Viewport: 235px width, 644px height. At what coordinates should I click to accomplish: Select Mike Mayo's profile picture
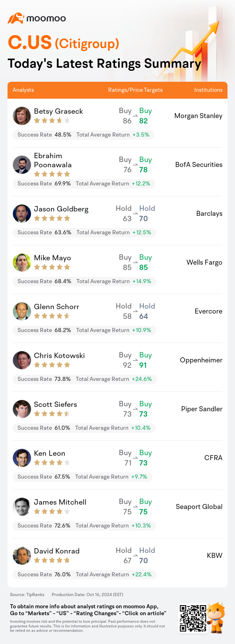[x=22, y=262]
